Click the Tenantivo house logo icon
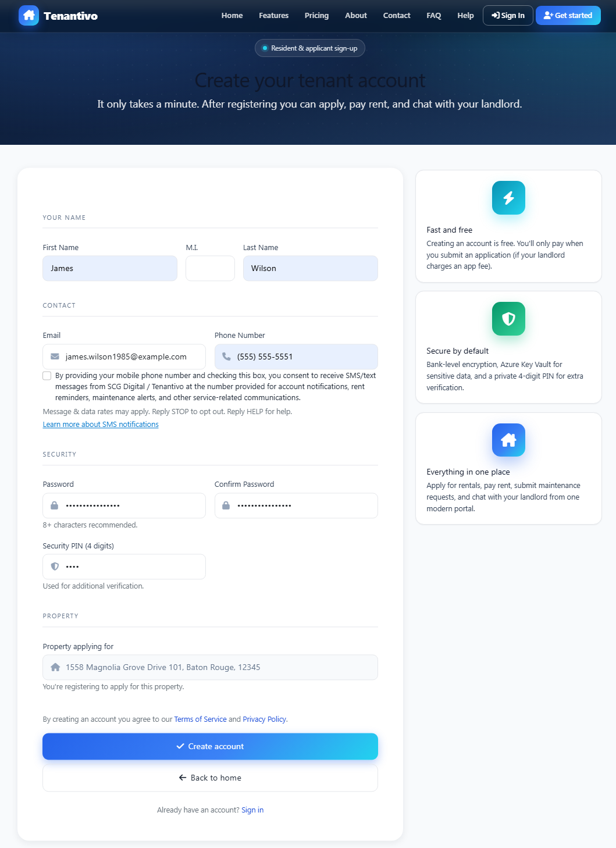This screenshot has width=616, height=848. click(29, 16)
